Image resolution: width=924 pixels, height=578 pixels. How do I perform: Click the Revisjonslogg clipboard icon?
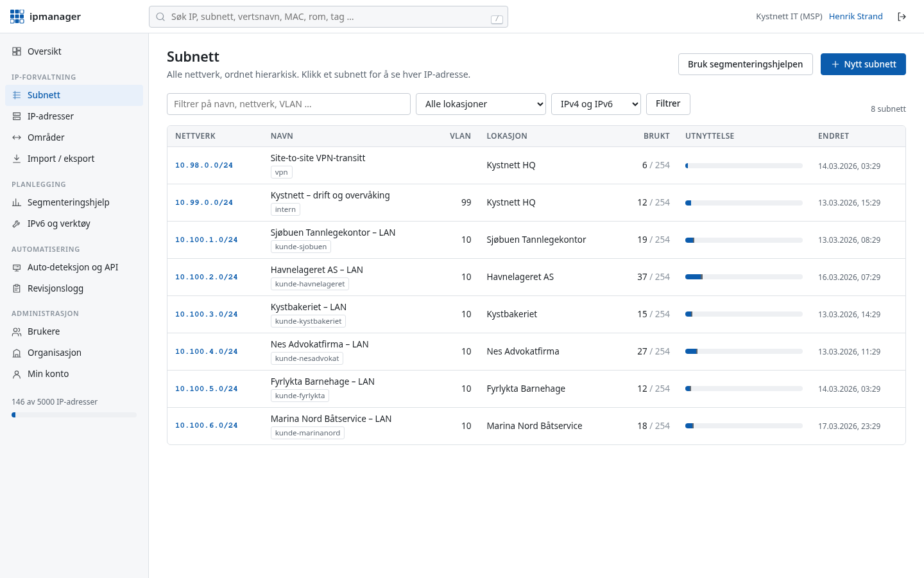pyautogui.click(x=17, y=288)
